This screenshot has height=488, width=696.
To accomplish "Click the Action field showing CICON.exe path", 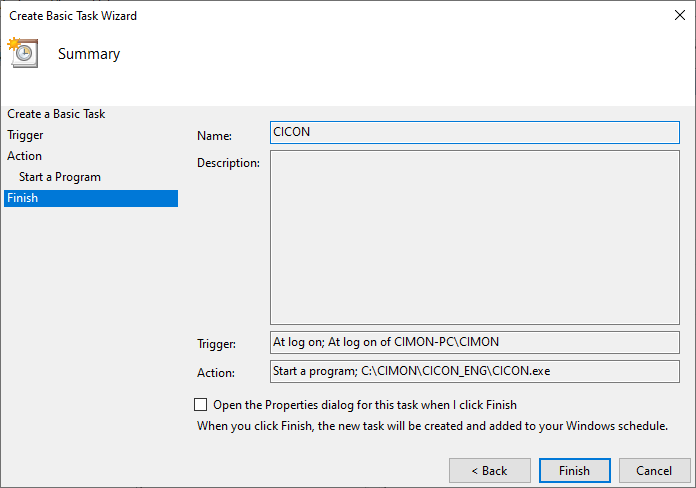I will click(474, 371).
